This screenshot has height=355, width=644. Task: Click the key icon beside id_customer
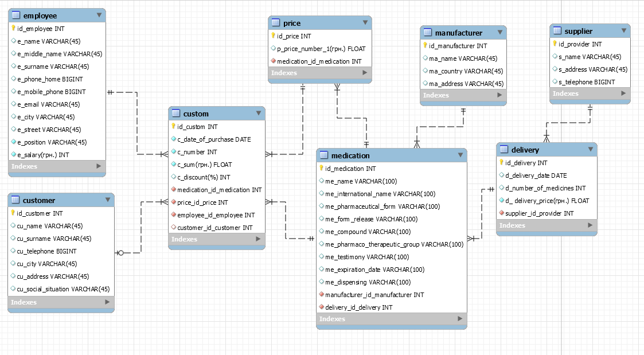13,213
